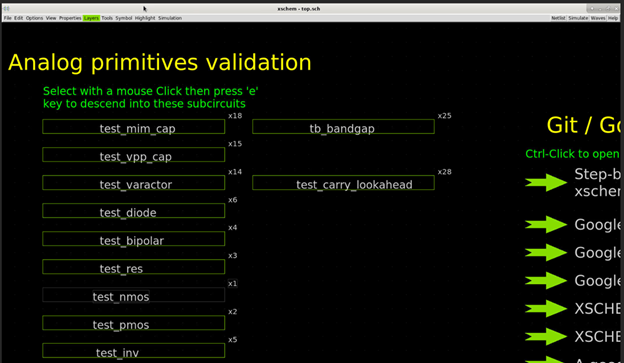Select the test_carry_lookahead block
Screen dimensions: 624x363
pos(343,183)
